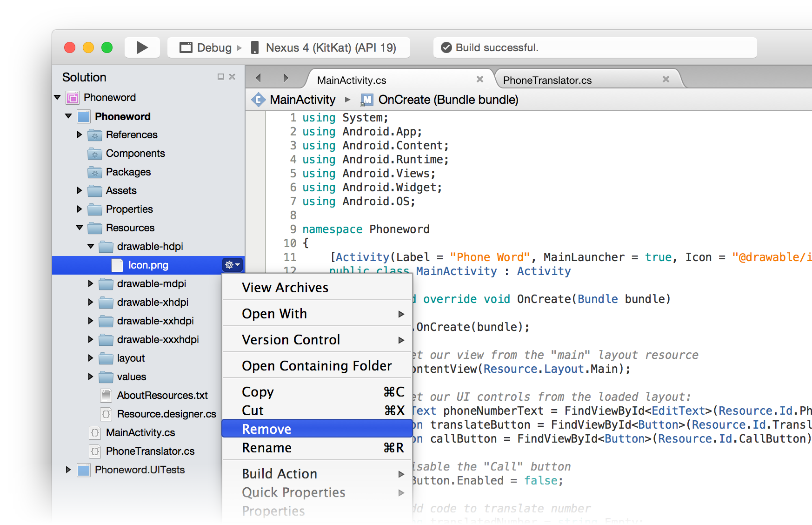812x525 pixels.
Task: Navigate forward with the right arrow
Action: pos(286,78)
